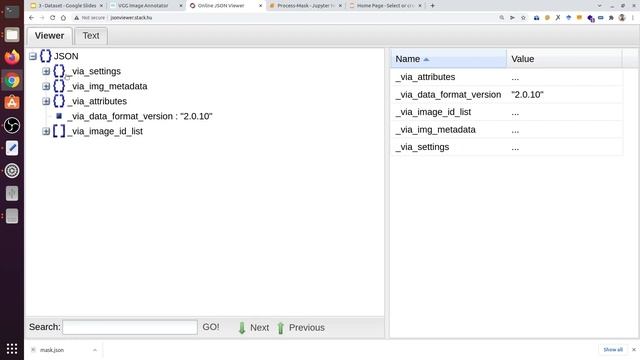Launch Firefox from the dock
The width and height of the screenshot is (640, 360).
coord(12,57)
